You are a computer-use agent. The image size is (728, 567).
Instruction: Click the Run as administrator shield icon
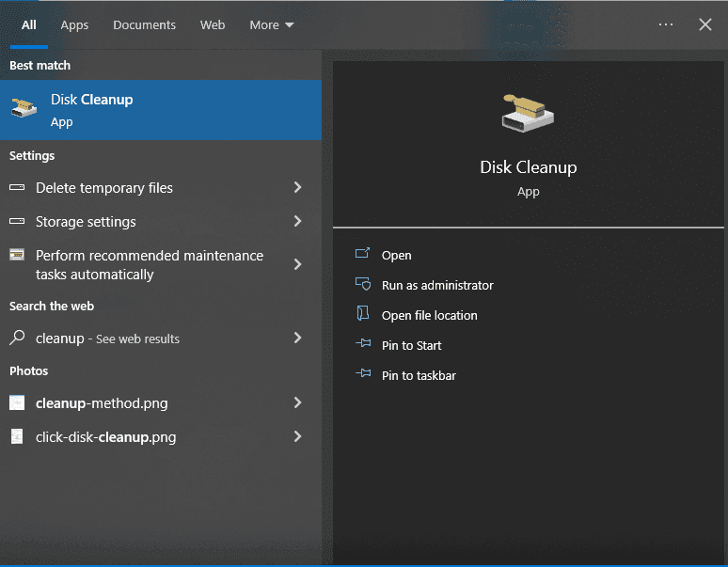pyautogui.click(x=363, y=284)
